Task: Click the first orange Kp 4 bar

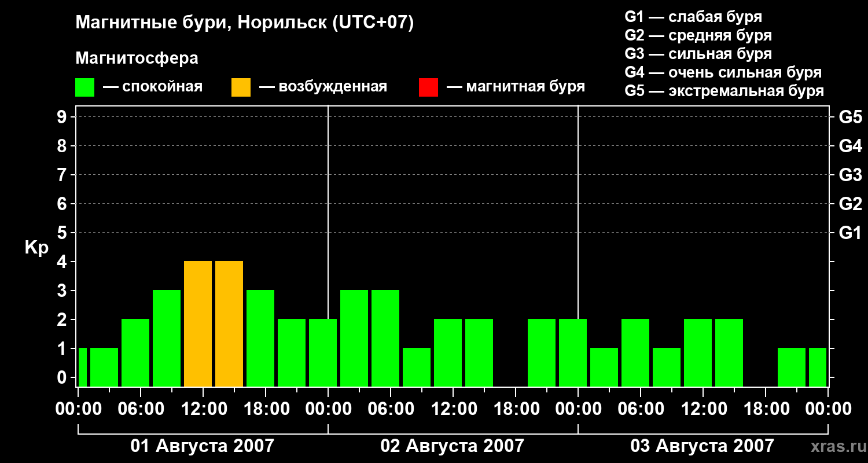Action: [198, 324]
